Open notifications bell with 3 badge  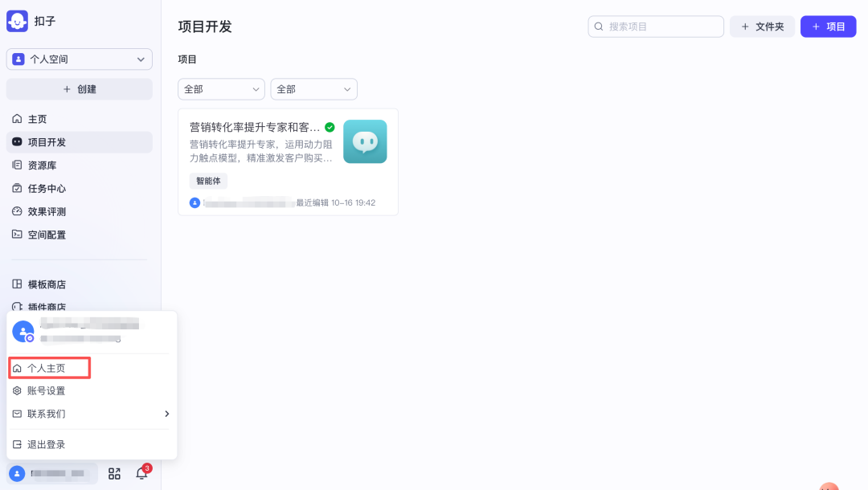(x=141, y=473)
